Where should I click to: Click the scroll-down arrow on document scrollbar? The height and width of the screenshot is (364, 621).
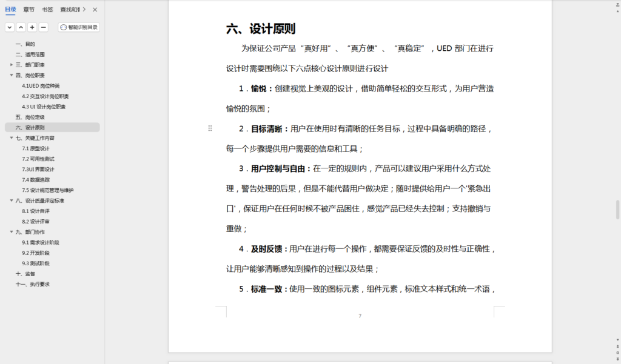[617, 339]
